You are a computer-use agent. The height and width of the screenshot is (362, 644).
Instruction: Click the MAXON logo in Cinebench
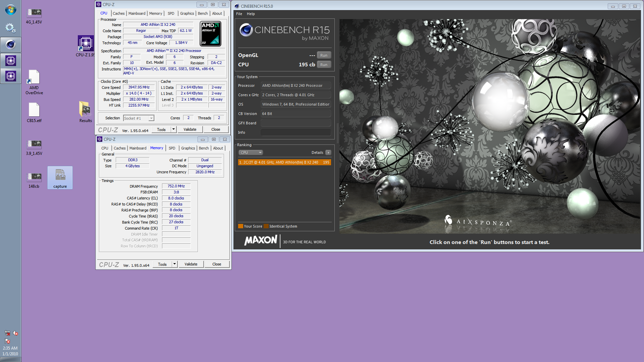[x=261, y=240]
